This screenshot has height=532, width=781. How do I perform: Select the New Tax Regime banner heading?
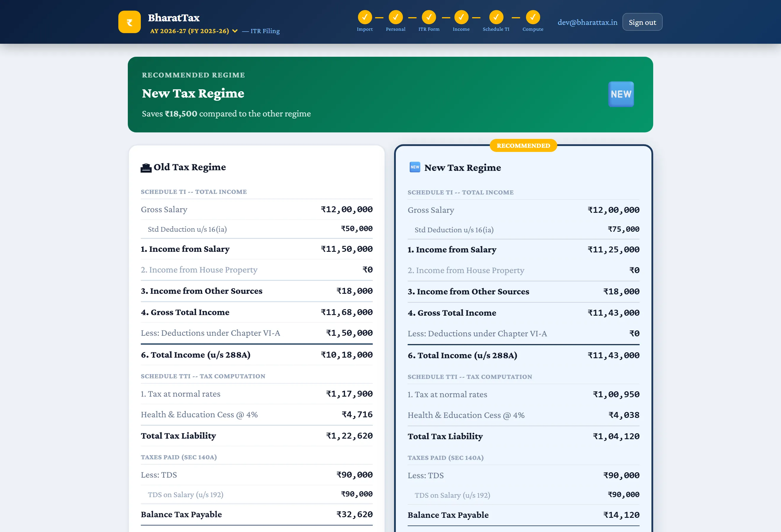tap(193, 93)
